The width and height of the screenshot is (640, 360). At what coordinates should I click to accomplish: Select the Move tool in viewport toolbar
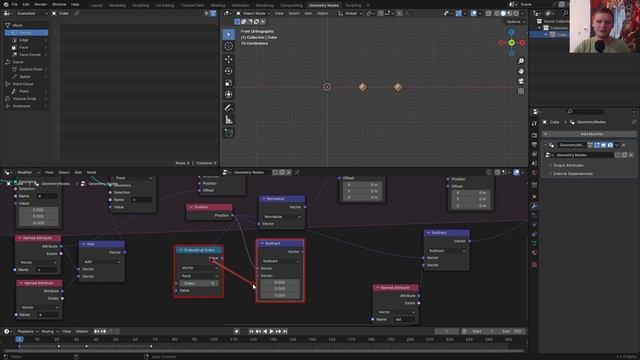click(229, 59)
